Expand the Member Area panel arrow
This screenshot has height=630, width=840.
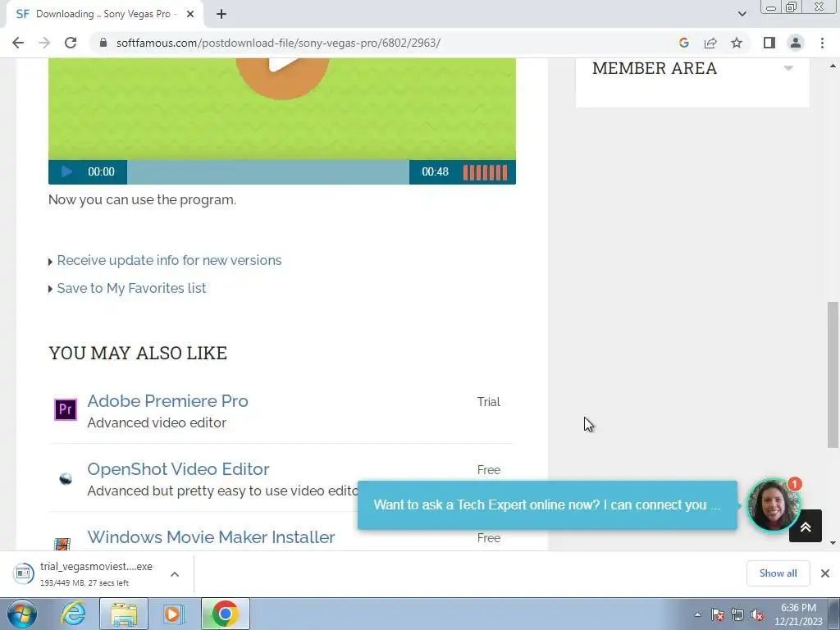click(788, 68)
